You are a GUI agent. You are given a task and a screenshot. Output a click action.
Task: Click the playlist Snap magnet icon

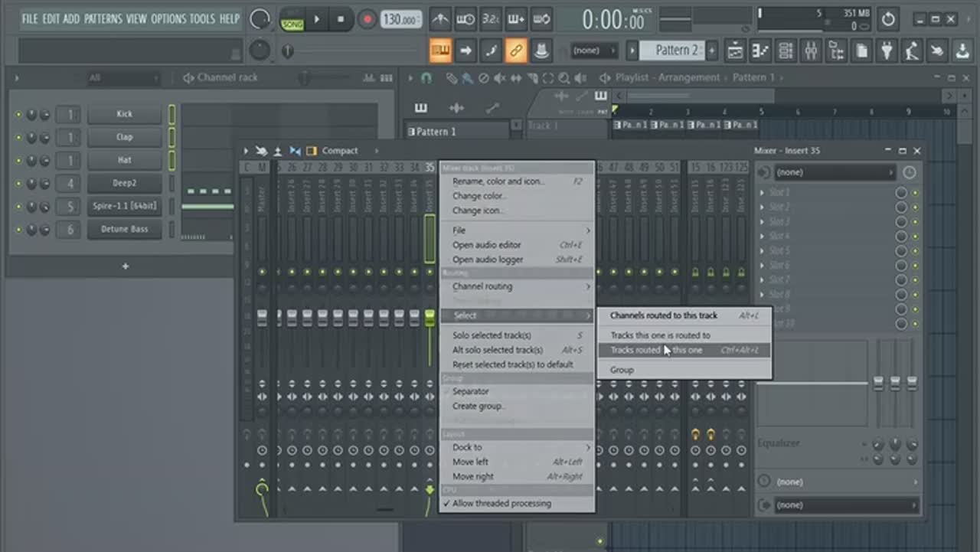coord(426,78)
